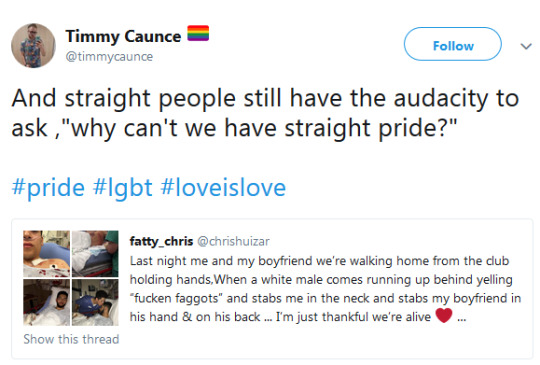Expand truncated quoted tweet via ellipsis
Image resolution: width=540 pixels, height=365 pixels.
point(461,319)
